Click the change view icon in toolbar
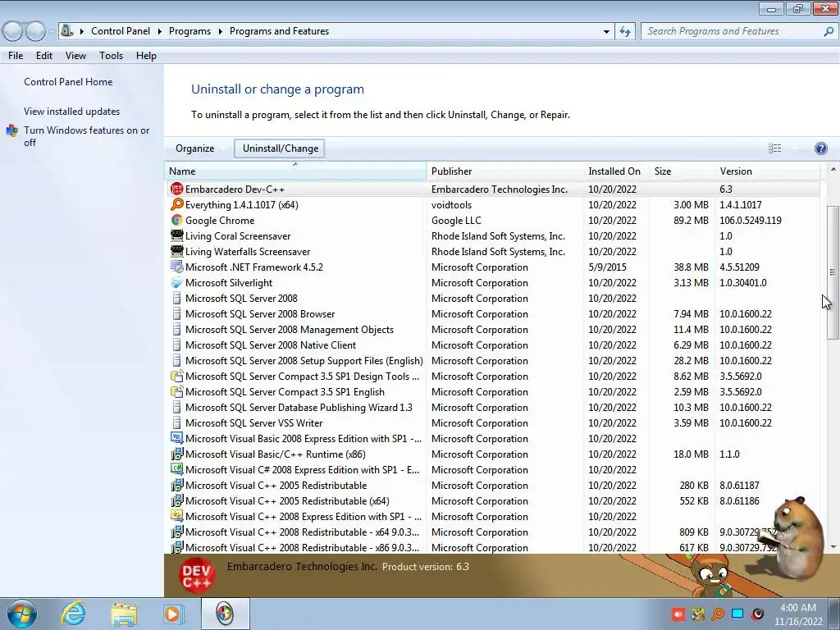840x630 pixels. coord(774,148)
